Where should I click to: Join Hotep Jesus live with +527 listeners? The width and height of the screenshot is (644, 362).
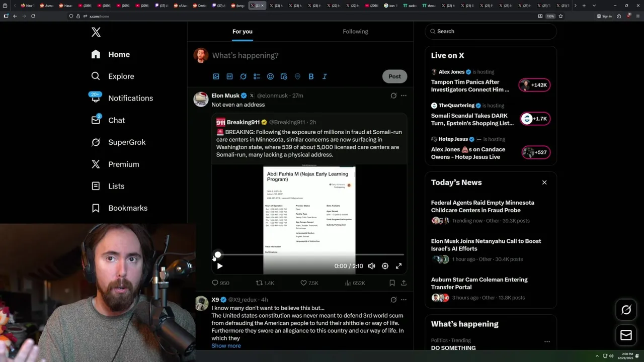(535, 152)
